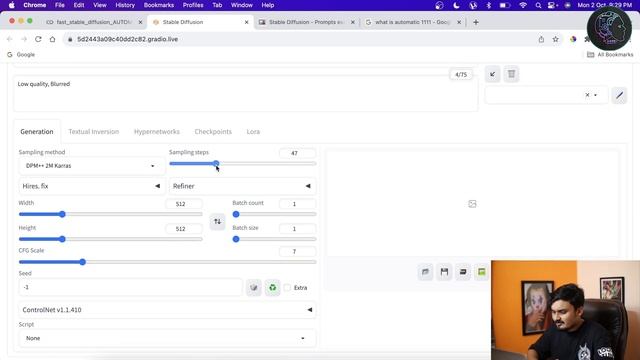Click the empty image output preview area
The image size is (640, 360).
pyautogui.click(x=472, y=204)
